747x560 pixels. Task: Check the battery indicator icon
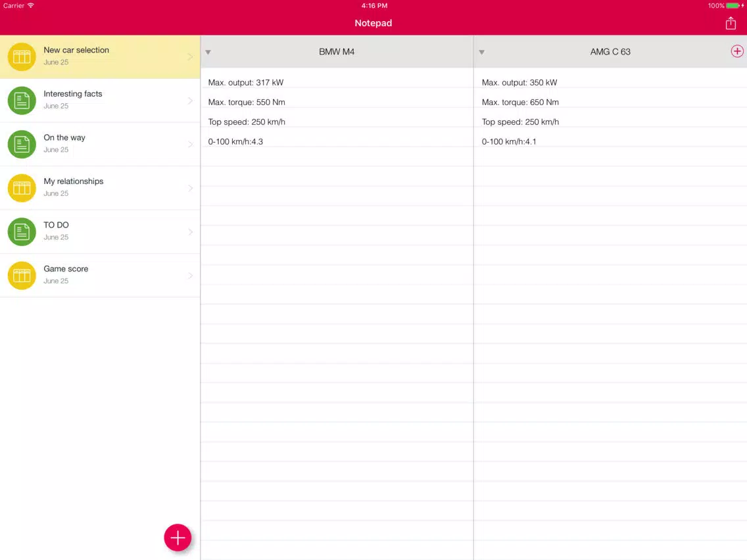[733, 6]
